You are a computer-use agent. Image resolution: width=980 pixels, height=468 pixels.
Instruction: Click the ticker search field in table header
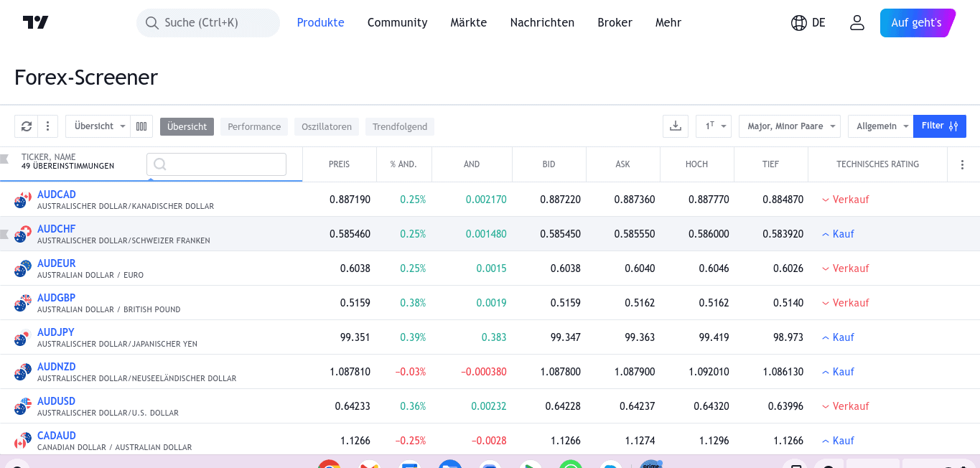(216, 164)
